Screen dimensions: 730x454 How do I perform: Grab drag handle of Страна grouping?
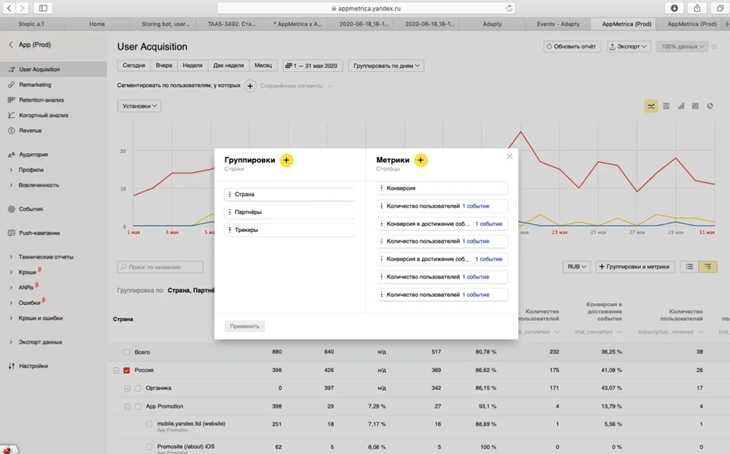coord(230,194)
